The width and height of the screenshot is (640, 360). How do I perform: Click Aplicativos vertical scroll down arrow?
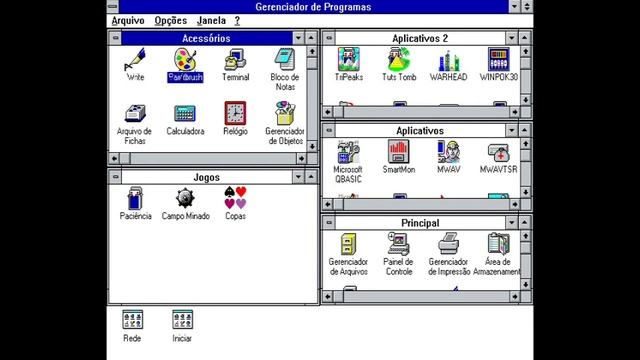click(526, 192)
